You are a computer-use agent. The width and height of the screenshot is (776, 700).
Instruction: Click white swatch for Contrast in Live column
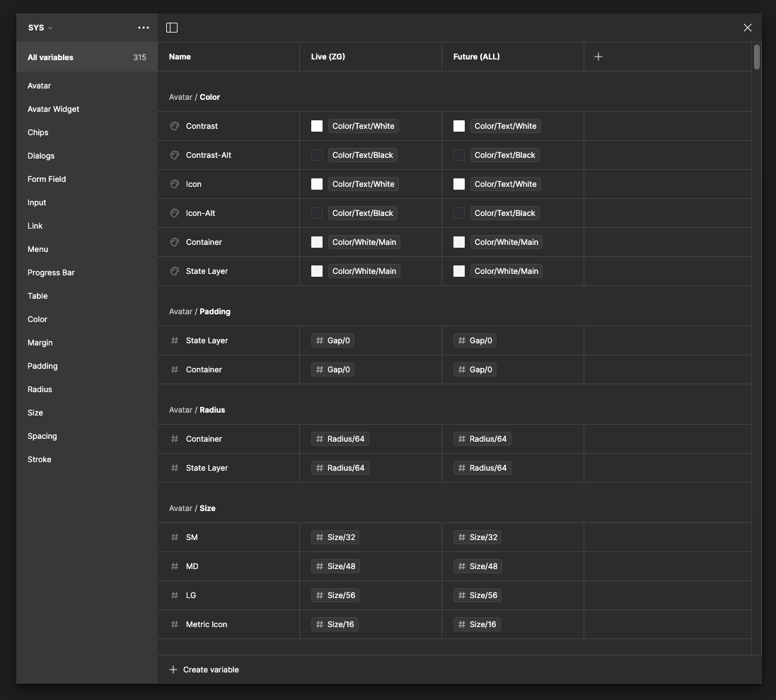point(317,126)
